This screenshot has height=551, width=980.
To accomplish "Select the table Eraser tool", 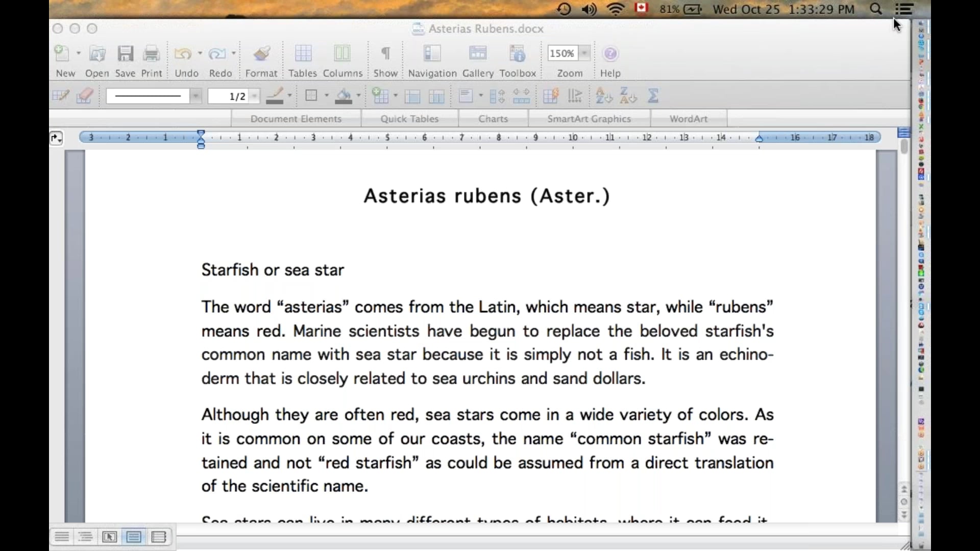I will tap(85, 96).
